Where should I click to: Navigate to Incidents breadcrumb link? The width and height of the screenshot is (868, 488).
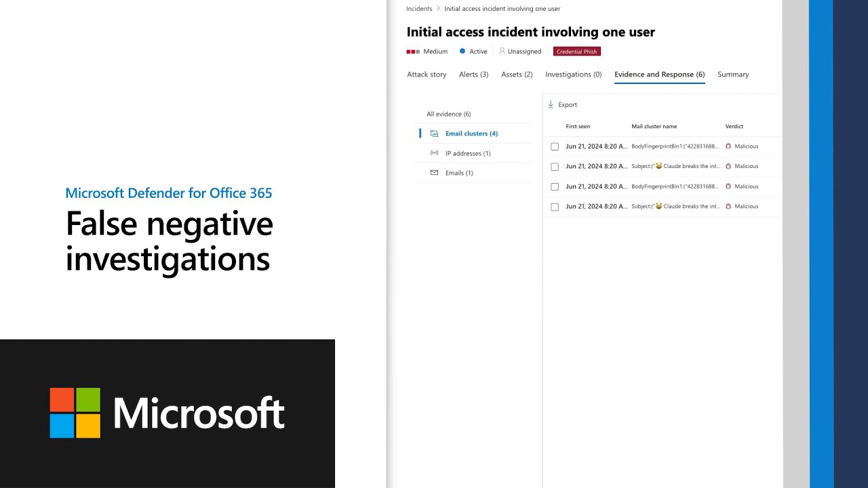(x=419, y=9)
